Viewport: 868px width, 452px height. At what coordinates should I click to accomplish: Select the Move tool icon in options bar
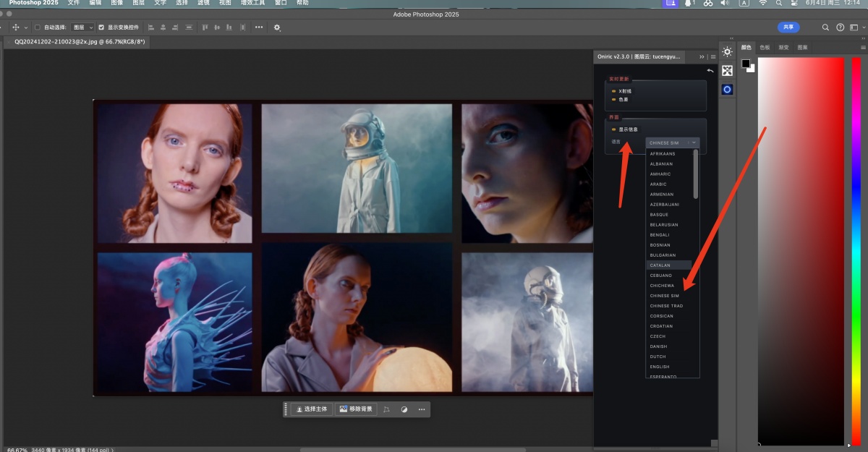16,27
